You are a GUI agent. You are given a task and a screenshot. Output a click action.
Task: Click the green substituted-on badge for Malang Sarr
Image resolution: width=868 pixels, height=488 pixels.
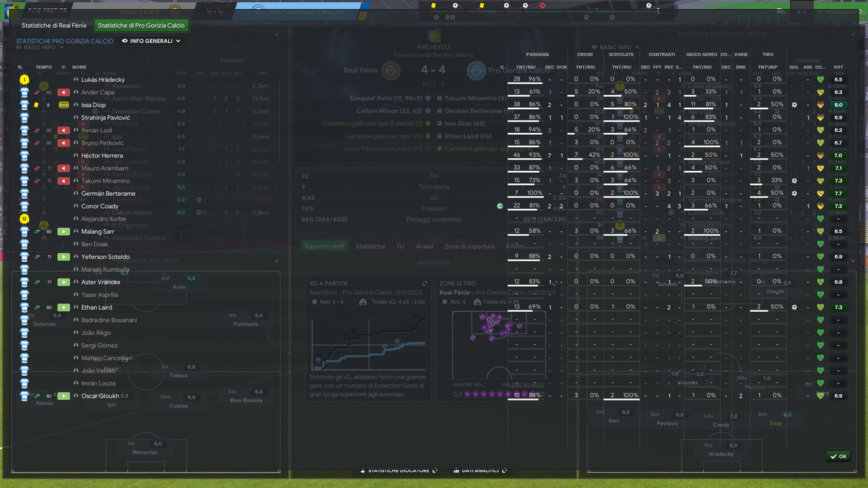point(64,232)
